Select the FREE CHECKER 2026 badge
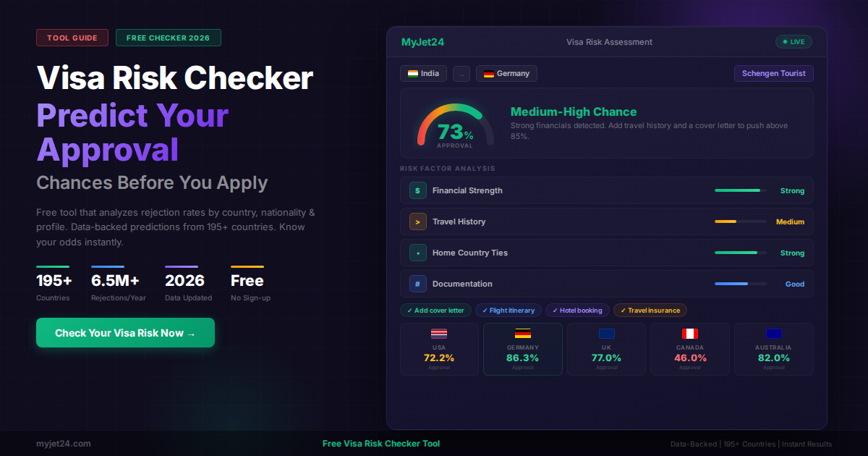868x456 pixels. (x=168, y=37)
